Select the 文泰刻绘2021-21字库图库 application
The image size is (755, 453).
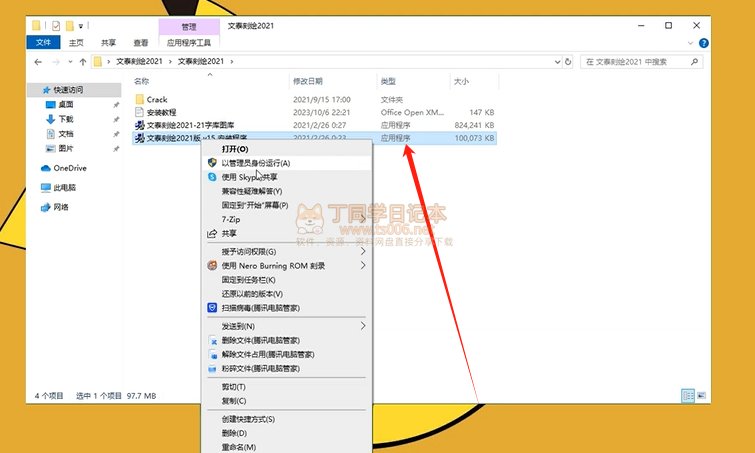190,125
